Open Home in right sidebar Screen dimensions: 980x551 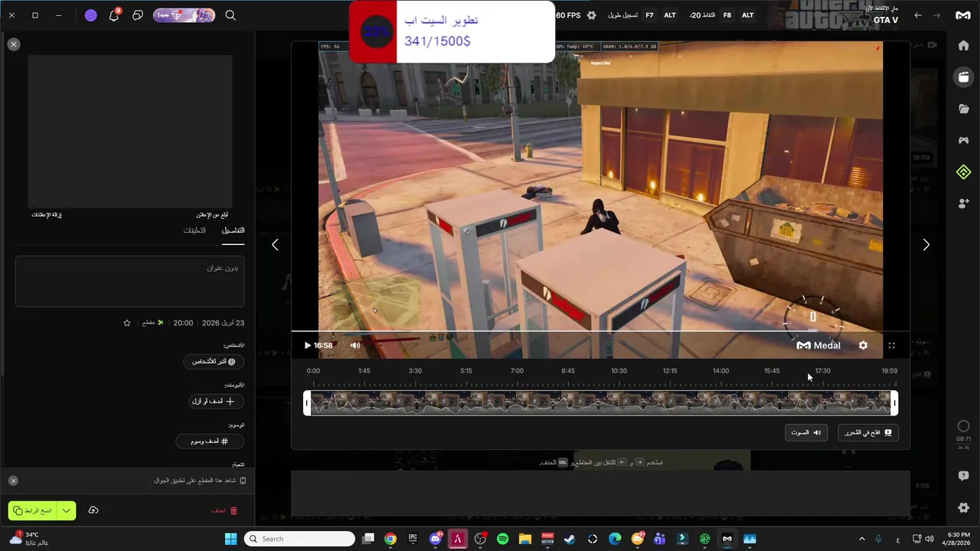coord(963,45)
